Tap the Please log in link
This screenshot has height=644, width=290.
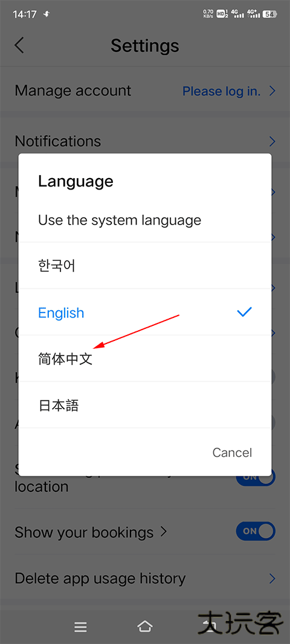(x=221, y=91)
